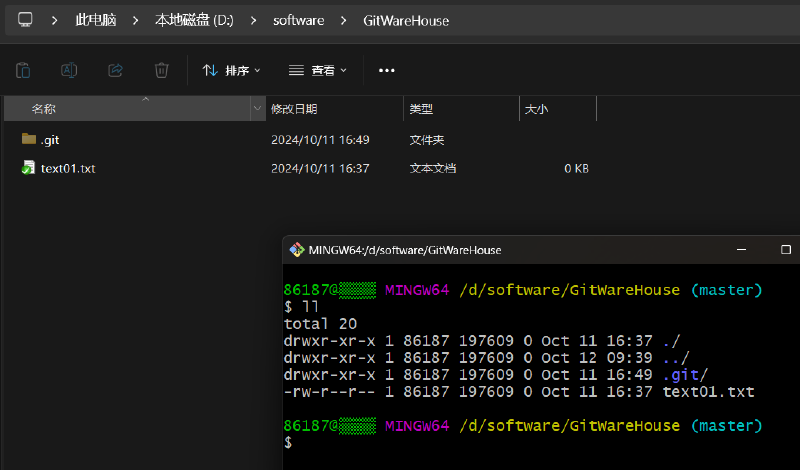Open the 排序 sort dropdown
Screen dimensions: 800x470
tap(231, 70)
